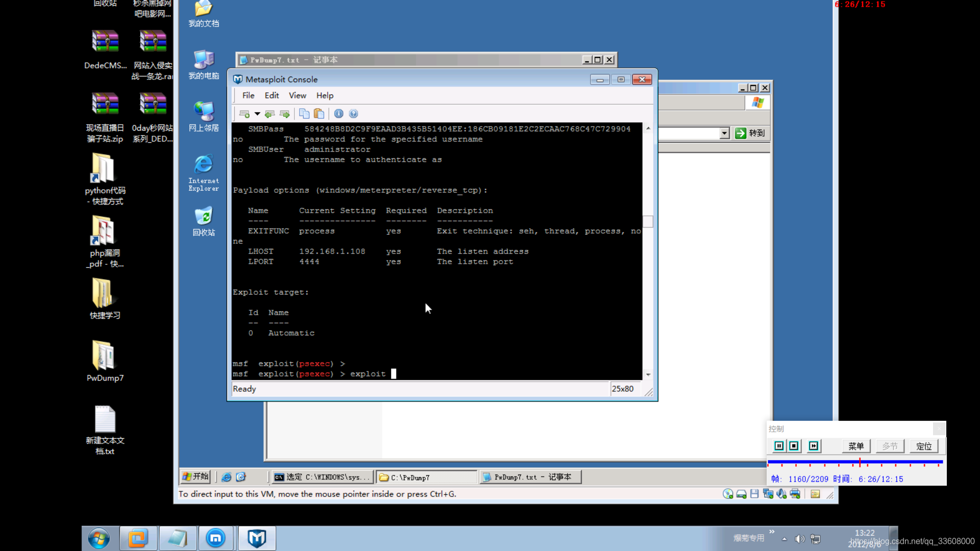Switch to PwDump7.txt Notepad taskbar item

coord(530,477)
